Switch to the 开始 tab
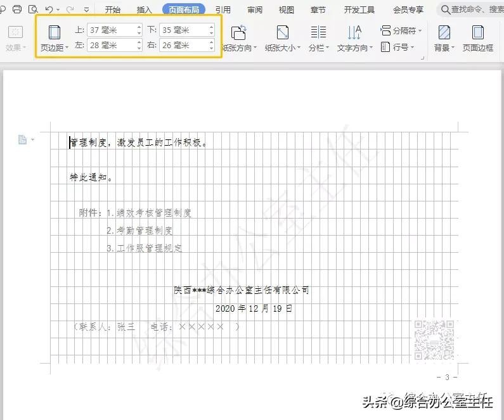504x420 pixels. (113, 10)
